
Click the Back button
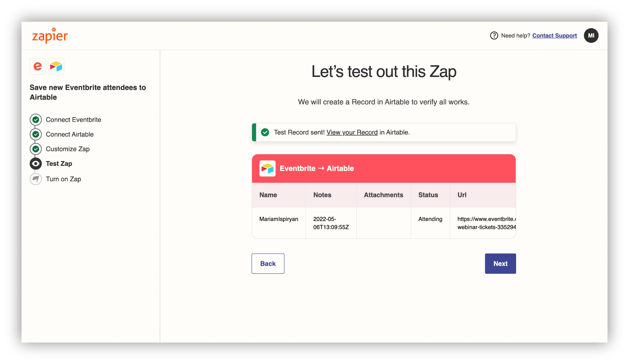[268, 264]
